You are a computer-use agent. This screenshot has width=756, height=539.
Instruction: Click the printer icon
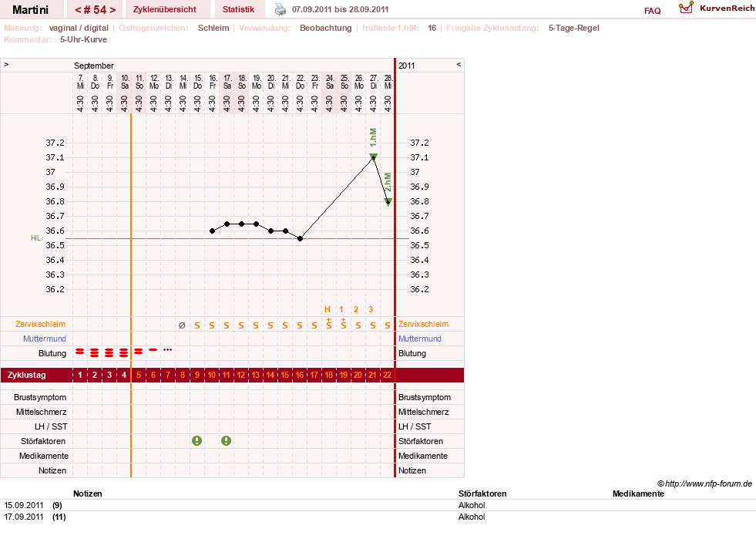point(280,9)
